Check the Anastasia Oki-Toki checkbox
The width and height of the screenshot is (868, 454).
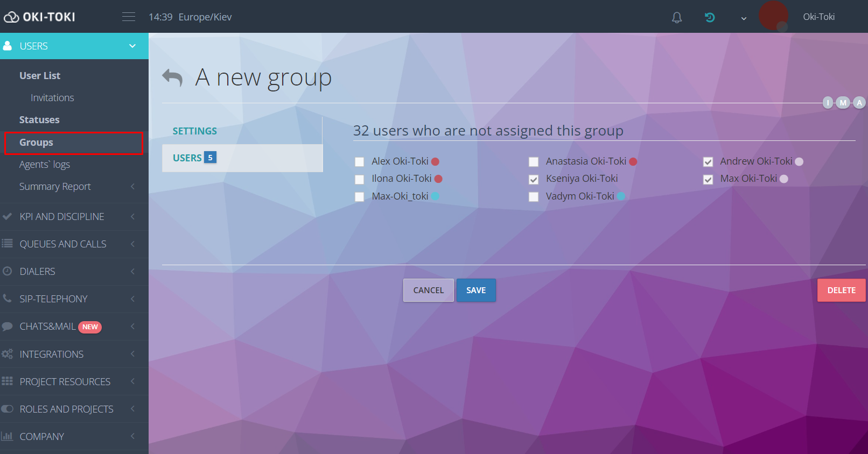pyautogui.click(x=534, y=162)
